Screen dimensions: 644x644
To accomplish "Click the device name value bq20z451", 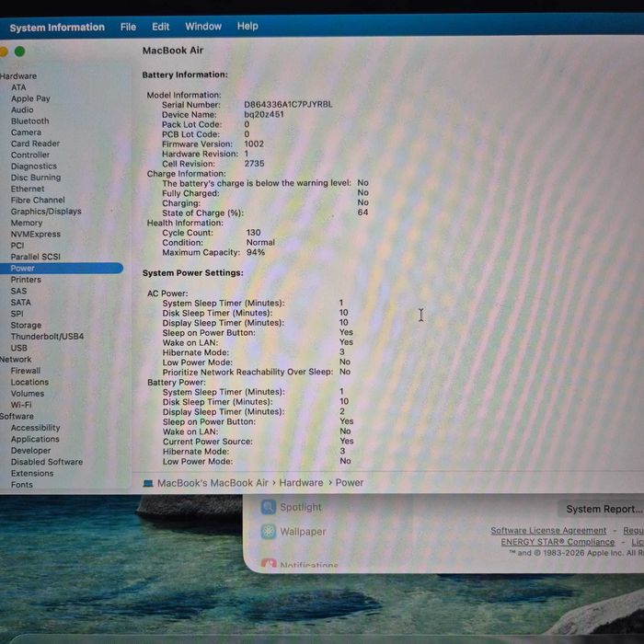I will point(264,115).
